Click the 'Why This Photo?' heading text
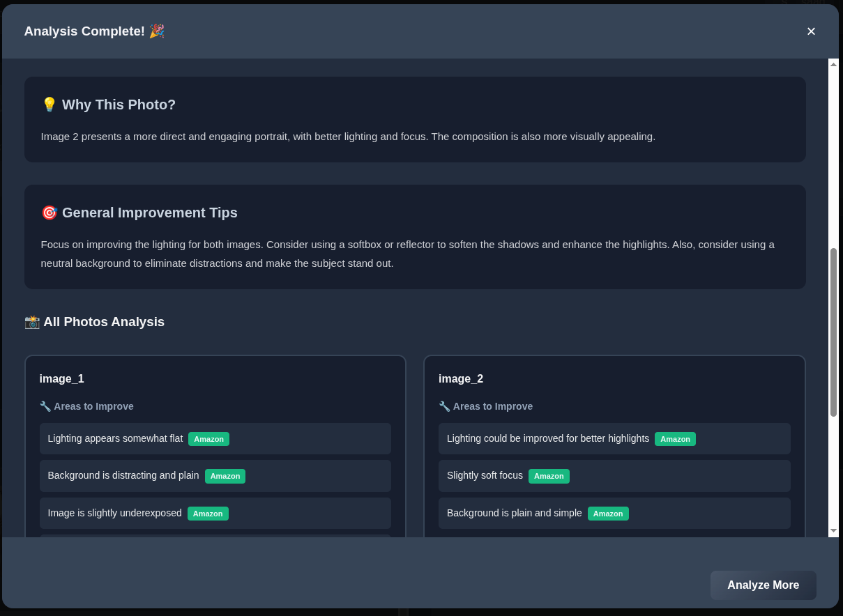The image size is (843, 616). tap(119, 105)
